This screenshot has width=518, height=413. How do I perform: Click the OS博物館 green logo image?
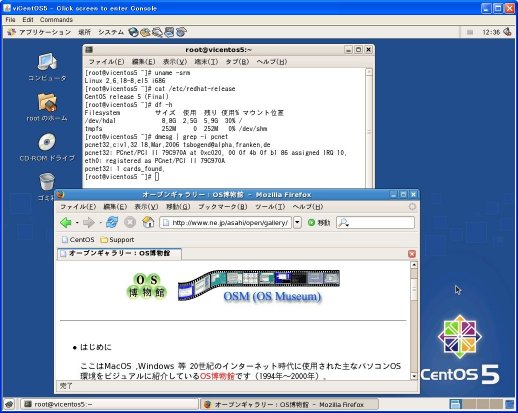[147, 286]
